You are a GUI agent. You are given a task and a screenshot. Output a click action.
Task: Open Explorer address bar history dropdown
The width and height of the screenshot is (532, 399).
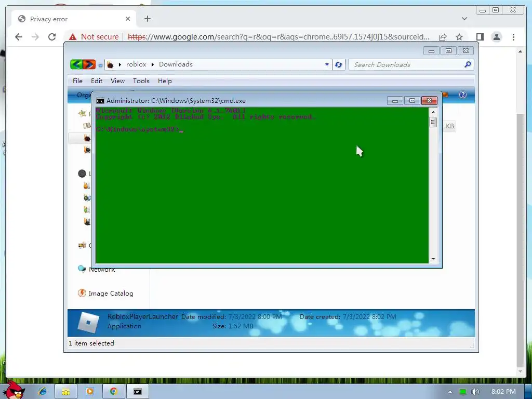pos(327,64)
